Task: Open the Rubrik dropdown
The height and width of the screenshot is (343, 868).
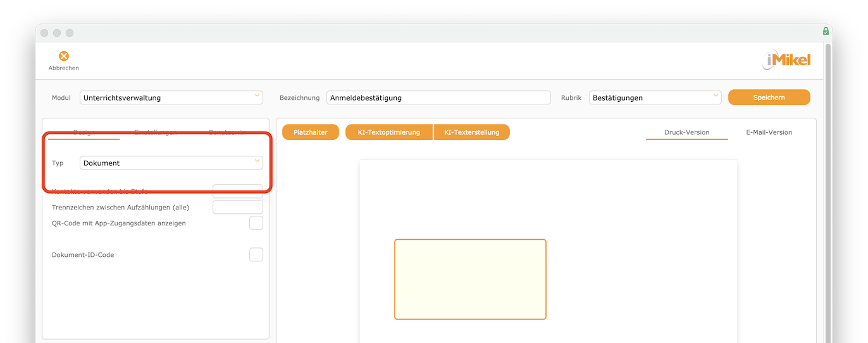Action: tap(655, 97)
